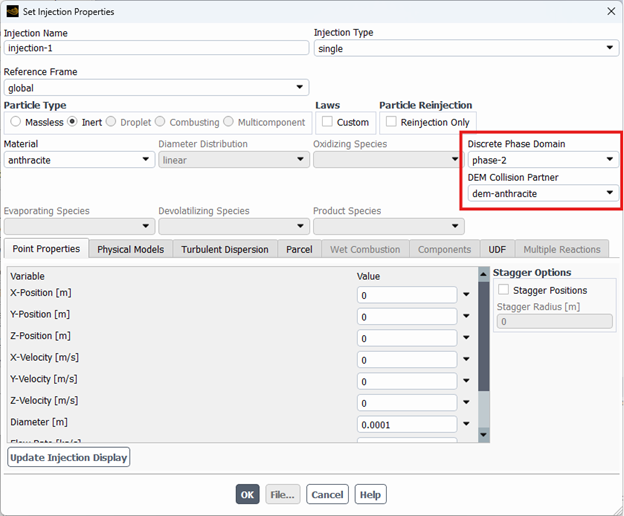The width and height of the screenshot is (624, 516).
Task: Enable the Stagger Positions checkbox
Action: pos(504,290)
